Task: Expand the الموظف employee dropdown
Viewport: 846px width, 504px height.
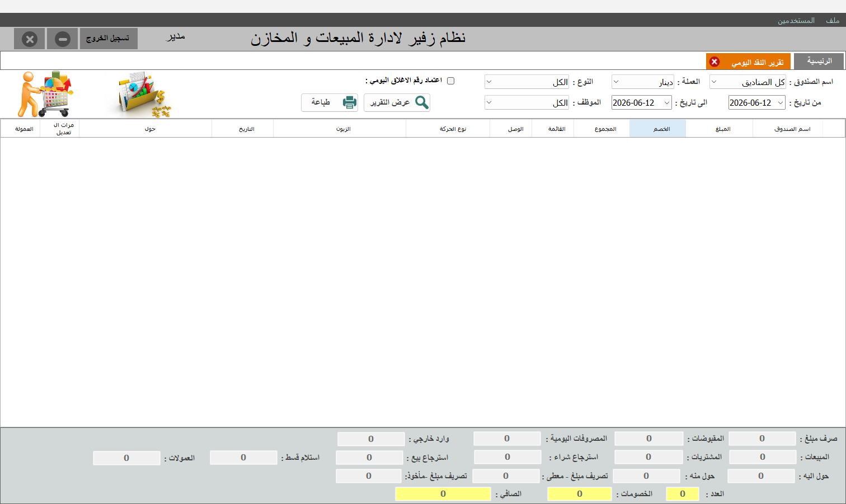Action: 489,102
